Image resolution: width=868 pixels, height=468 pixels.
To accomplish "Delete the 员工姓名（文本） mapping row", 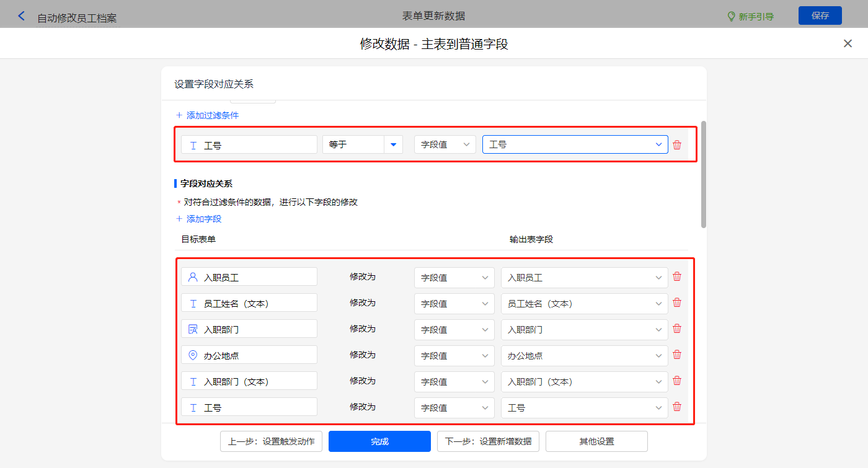I will tap(677, 303).
